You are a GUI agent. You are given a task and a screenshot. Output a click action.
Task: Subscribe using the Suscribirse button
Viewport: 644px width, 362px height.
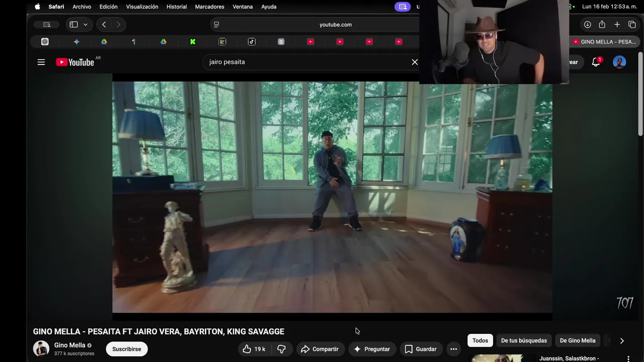pos(127,349)
